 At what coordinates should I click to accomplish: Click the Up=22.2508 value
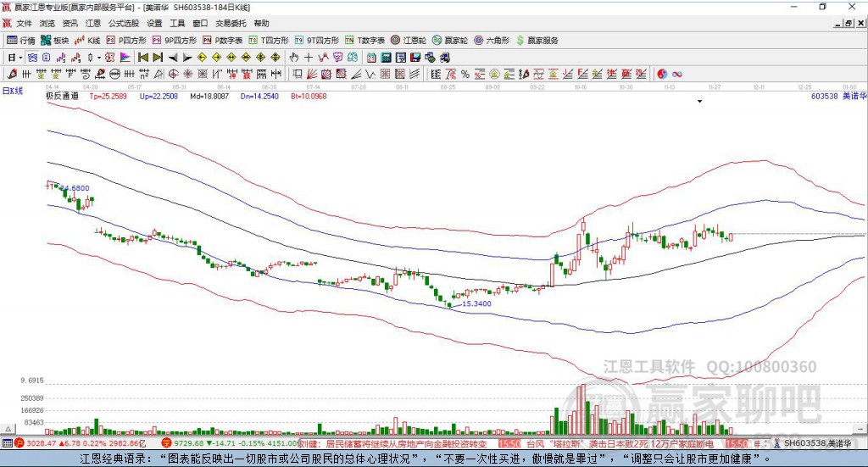point(159,97)
